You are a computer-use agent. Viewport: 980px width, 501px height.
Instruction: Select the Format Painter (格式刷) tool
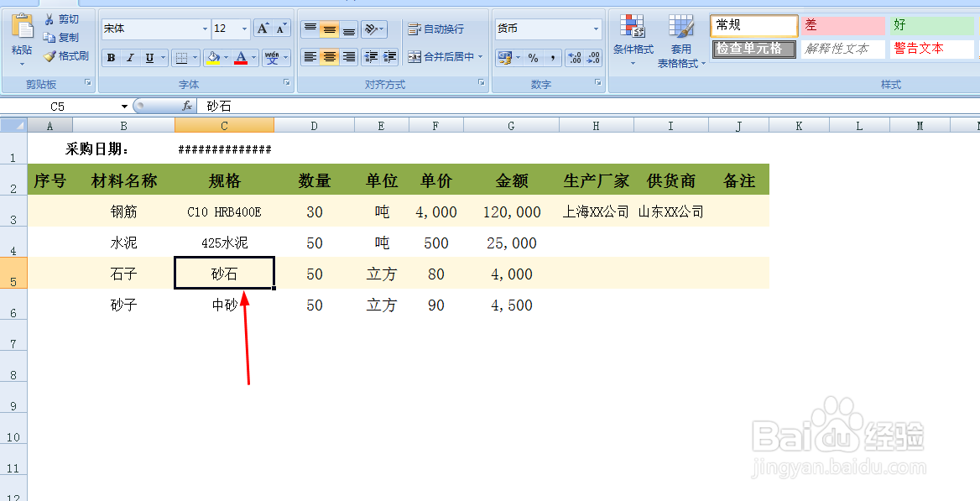pyautogui.click(x=50, y=55)
